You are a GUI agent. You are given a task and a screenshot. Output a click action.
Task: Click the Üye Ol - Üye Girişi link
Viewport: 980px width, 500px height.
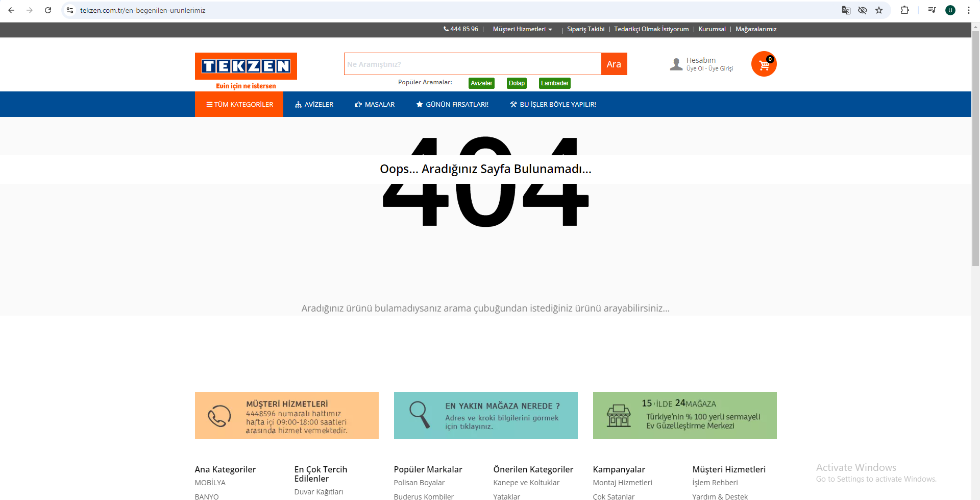pyautogui.click(x=709, y=68)
